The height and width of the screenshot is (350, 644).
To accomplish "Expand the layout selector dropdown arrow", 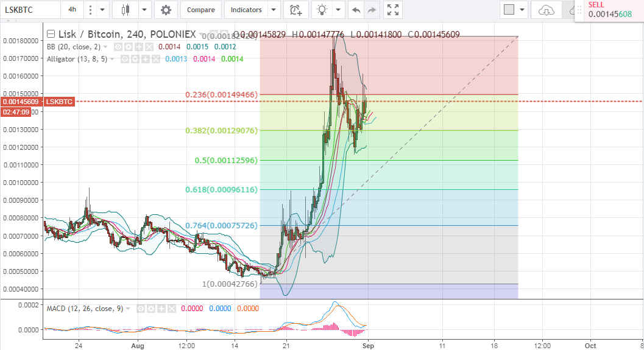I will [522, 10].
